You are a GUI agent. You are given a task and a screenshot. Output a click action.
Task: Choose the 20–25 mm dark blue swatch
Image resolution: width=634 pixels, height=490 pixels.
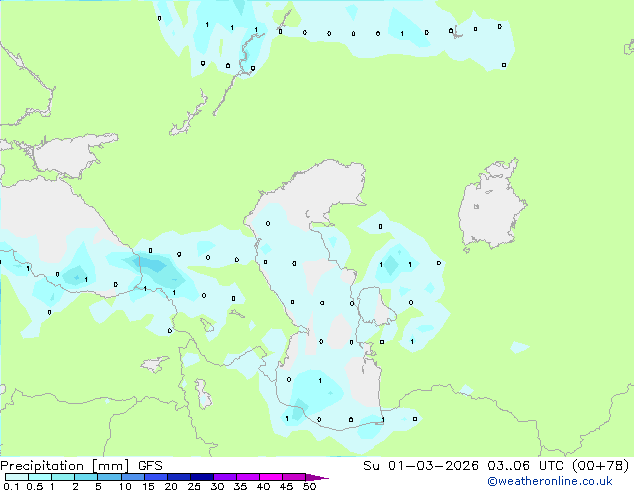[x=179, y=477]
